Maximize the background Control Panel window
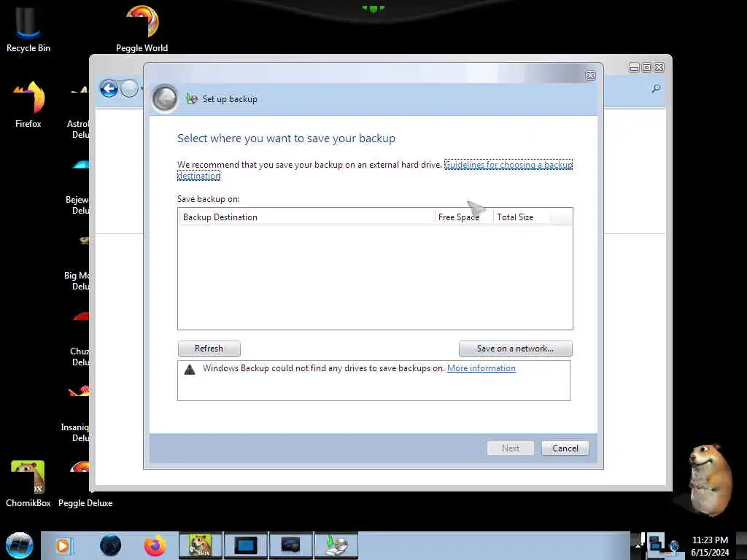Image resolution: width=747 pixels, height=560 pixels. 646,68
